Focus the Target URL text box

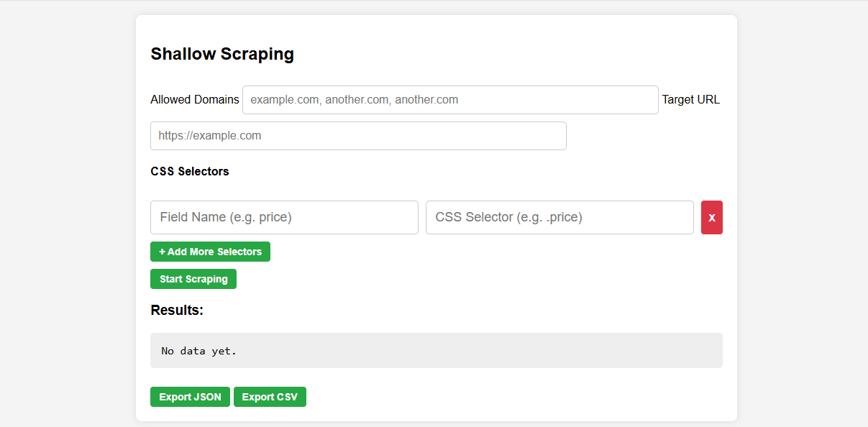[x=358, y=136]
